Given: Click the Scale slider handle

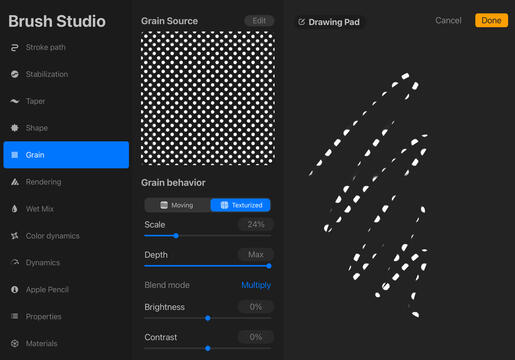Looking at the screenshot, I should point(176,236).
